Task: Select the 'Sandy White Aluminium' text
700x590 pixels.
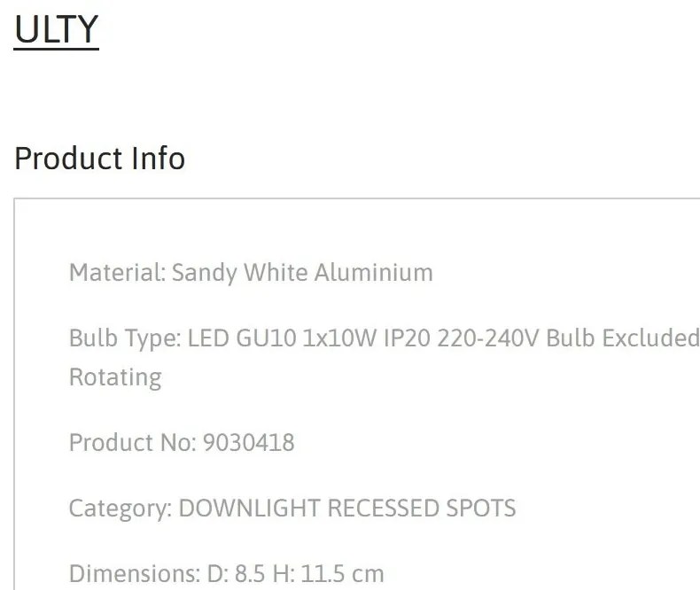Action: pyautogui.click(x=302, y=273)
